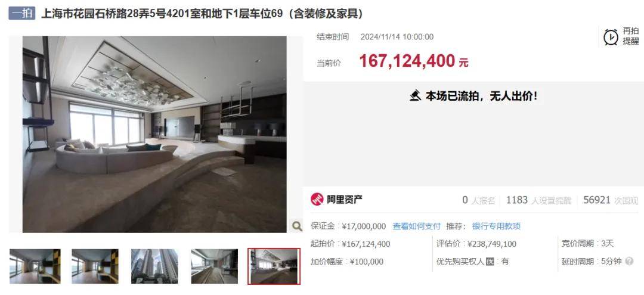Click the red 阿里资产 logo icon
644x295 pixels.
pos(317,200)
